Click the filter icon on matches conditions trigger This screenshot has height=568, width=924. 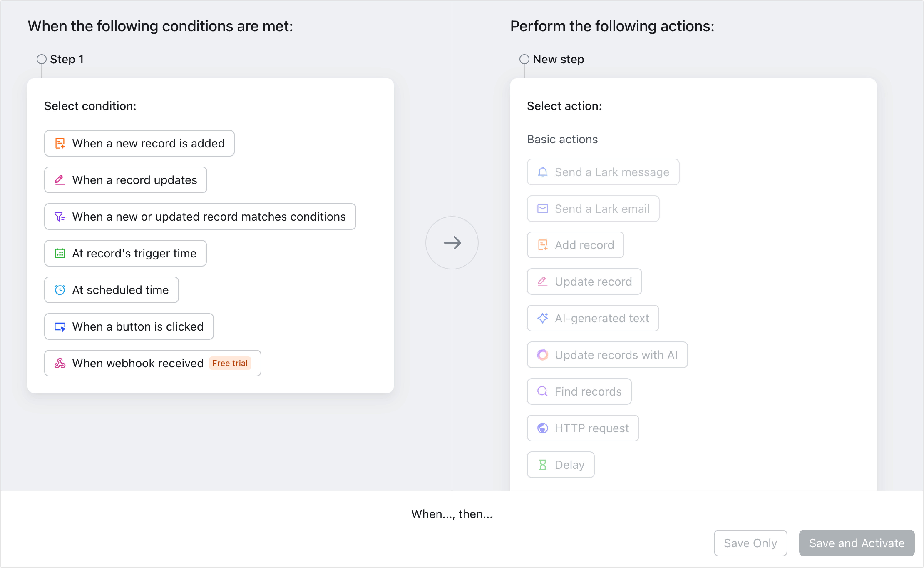coord(60,216)
